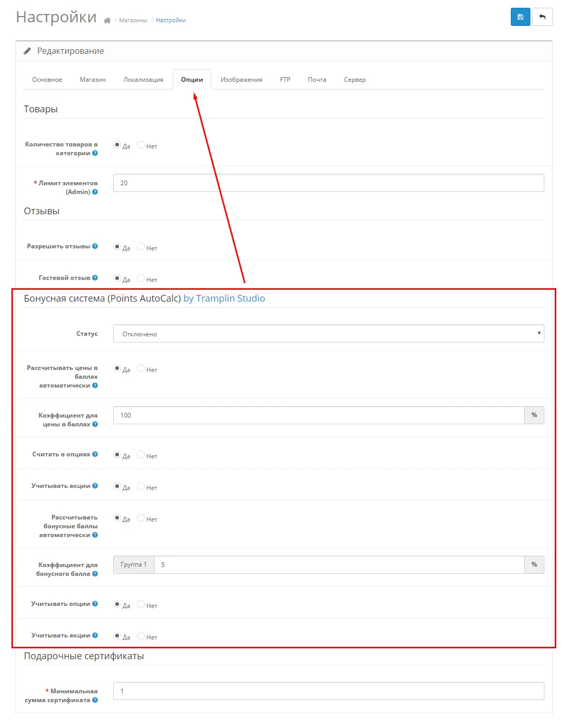Click help icon for Коэффициент для цены в баллах
This screenshot has width=563, height=728.
(95, 424)
